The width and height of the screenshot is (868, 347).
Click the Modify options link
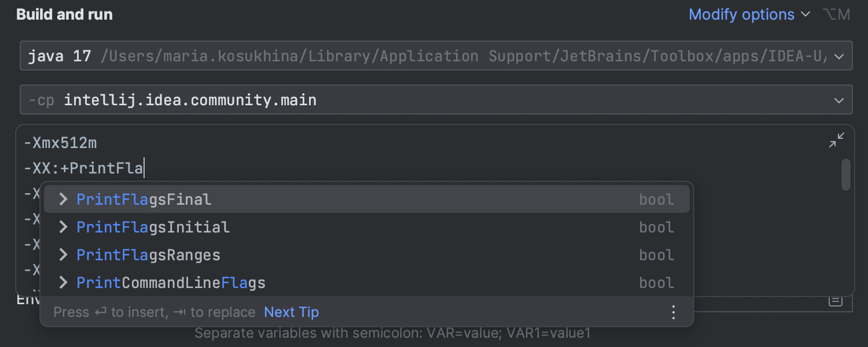(741, 14)
